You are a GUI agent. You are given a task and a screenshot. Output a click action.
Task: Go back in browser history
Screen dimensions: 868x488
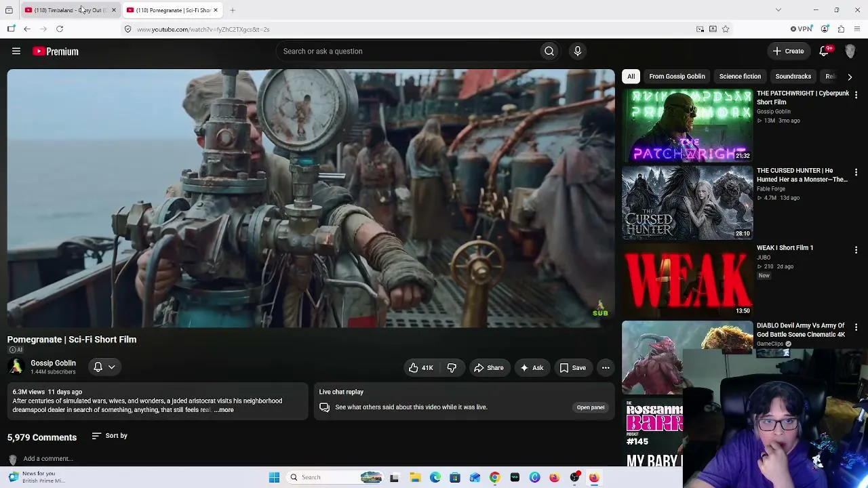27,29
